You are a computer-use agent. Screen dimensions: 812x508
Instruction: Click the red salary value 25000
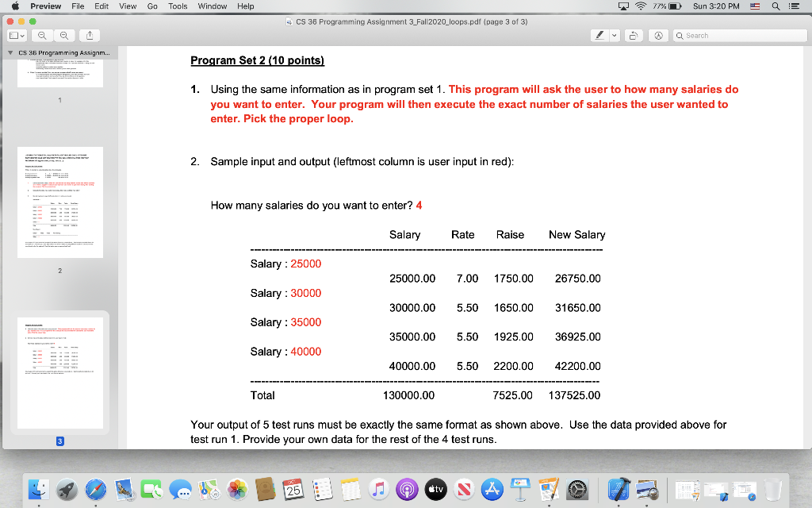(x=306, y=264)
